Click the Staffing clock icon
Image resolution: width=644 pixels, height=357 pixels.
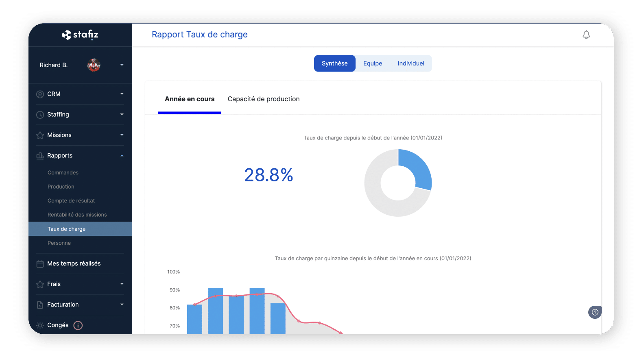[x=40, y=115]
